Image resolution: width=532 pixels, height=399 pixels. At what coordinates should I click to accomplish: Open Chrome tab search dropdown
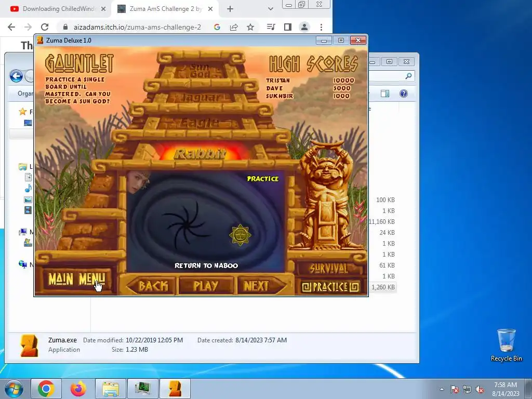click(270, 9)
